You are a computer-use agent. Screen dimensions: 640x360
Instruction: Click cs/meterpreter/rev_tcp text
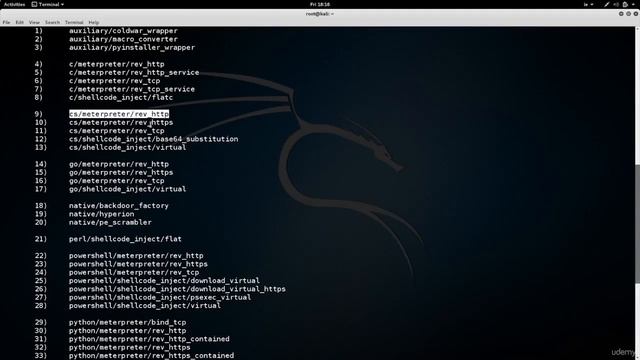click(117, 131)
